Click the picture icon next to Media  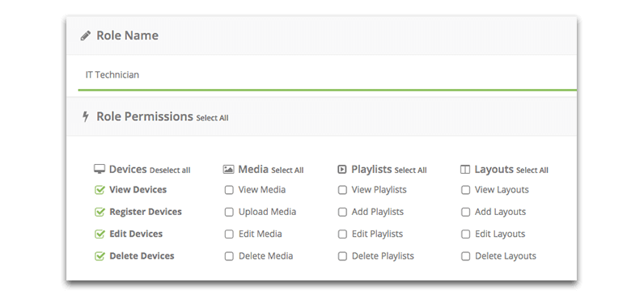click(228, 170)
